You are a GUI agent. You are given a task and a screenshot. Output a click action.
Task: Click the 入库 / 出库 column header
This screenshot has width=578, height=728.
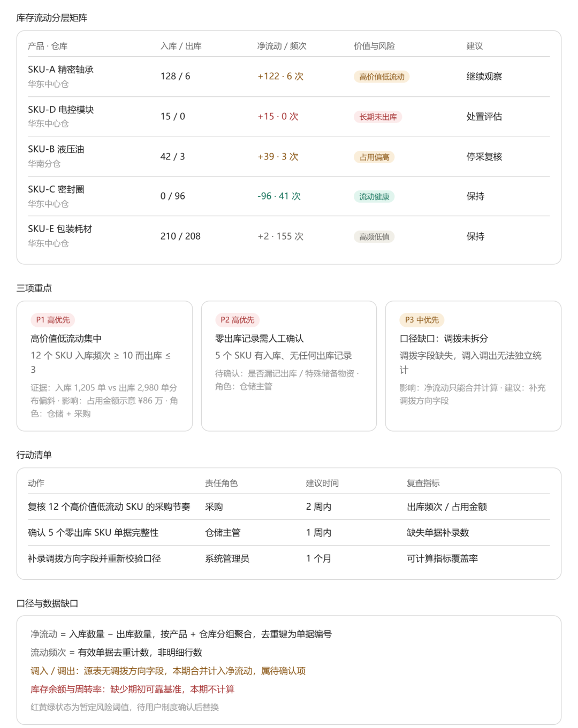point(181,46)
